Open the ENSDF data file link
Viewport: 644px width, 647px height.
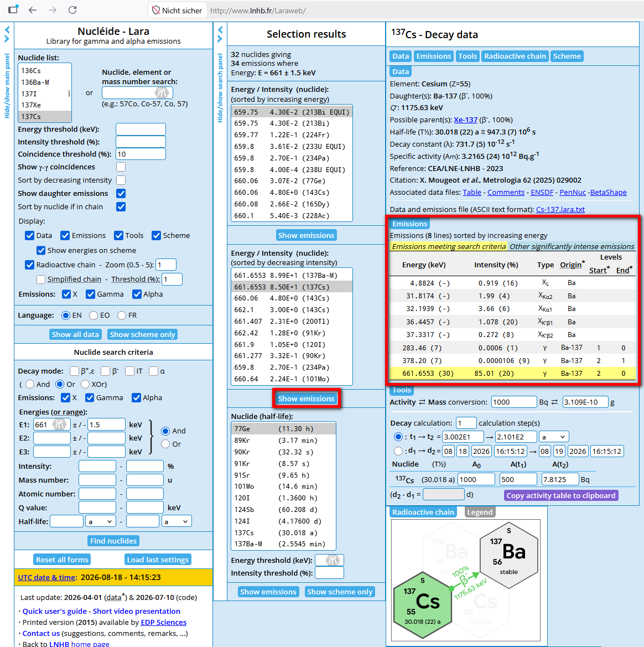[x=542, y=192]
